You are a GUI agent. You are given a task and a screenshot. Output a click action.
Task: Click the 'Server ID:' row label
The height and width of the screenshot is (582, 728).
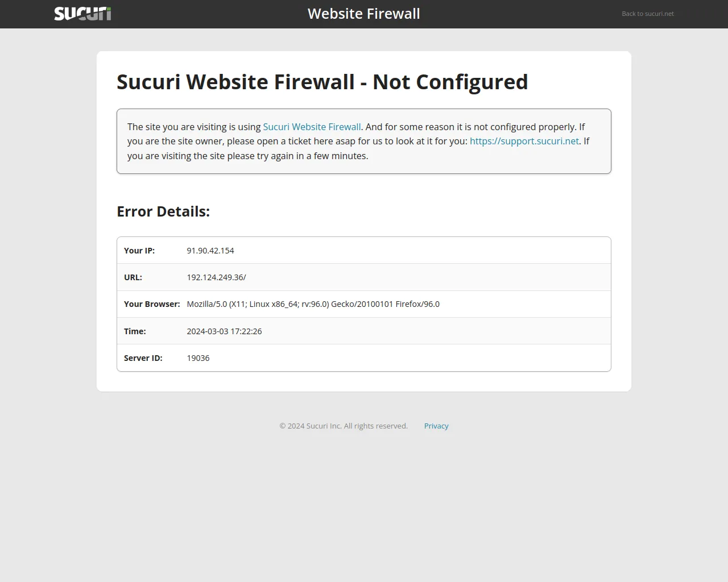[143, 358]
